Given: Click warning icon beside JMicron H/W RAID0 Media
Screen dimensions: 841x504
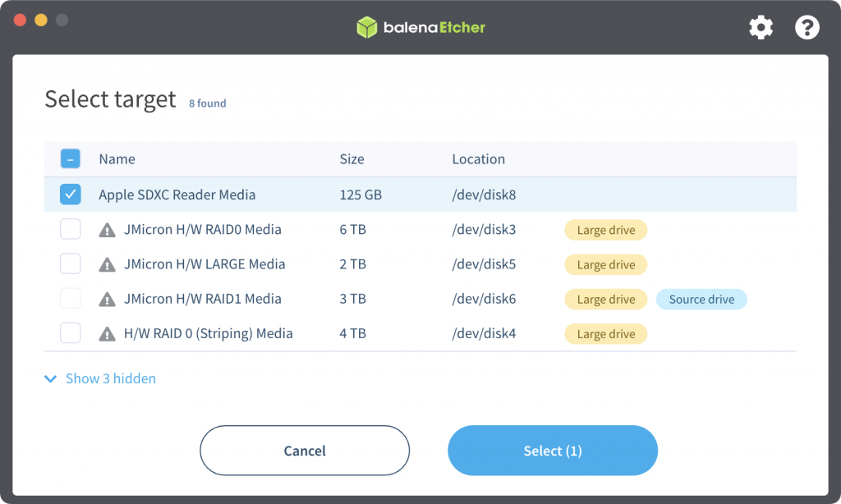Looking at the screenshot, I should coord(108,230).
